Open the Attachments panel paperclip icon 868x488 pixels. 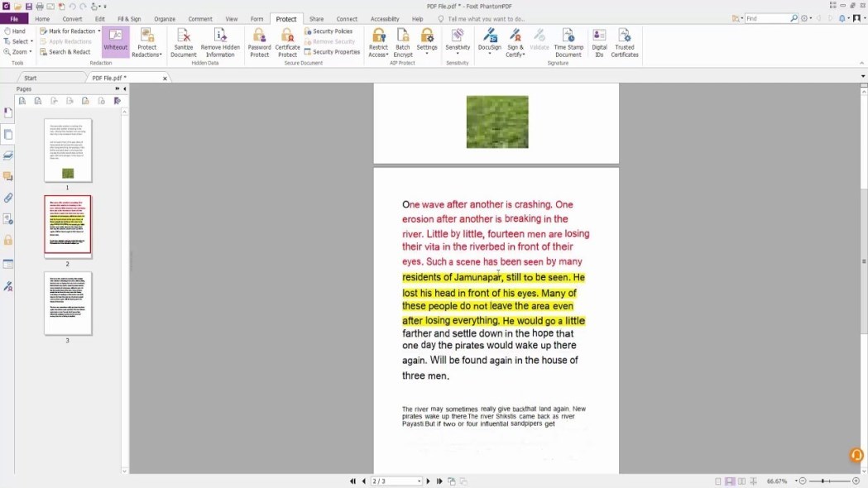8,199
